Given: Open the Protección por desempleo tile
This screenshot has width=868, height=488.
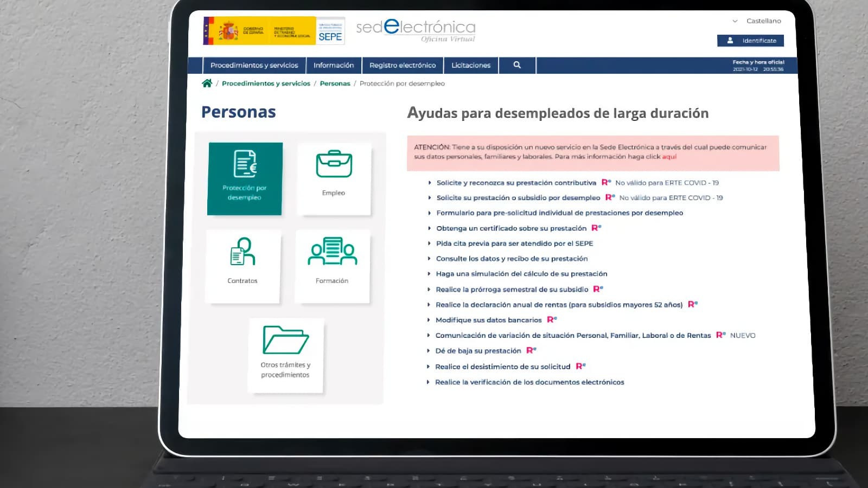Looking at the screenshot, I should [x=245, y=179].
